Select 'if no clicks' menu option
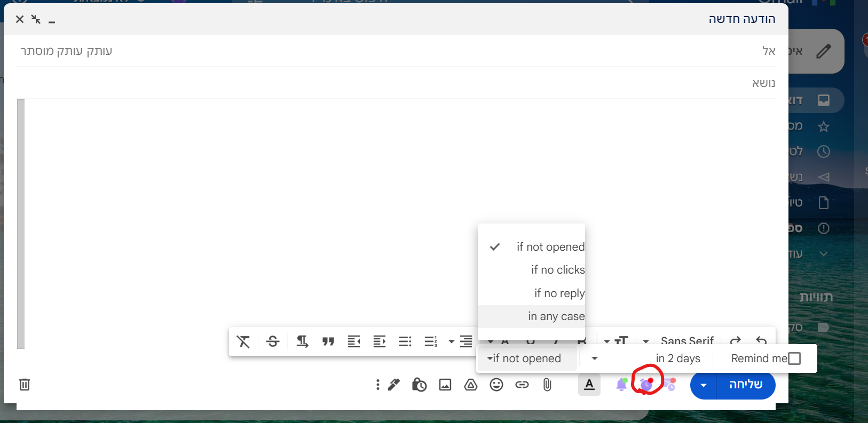868x423 pixels. click(x=532, y=270)
